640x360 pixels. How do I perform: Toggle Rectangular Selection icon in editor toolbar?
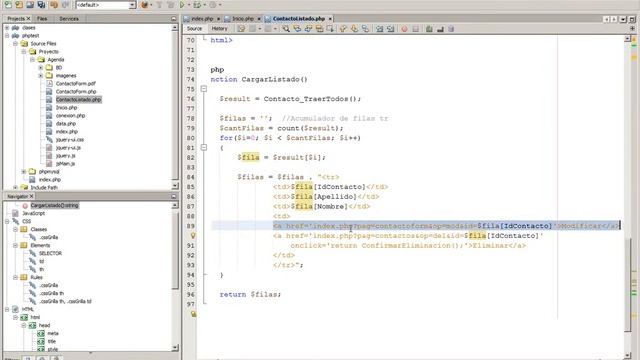330,29
